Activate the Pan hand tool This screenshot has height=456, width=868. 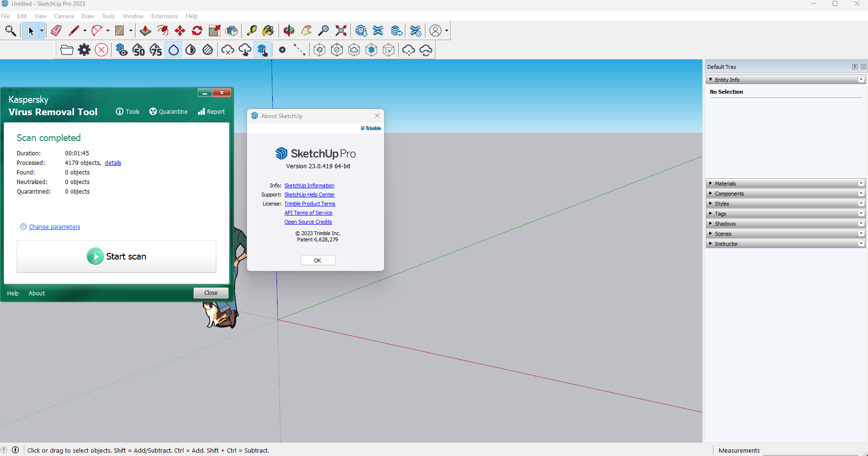coord(306,31)
